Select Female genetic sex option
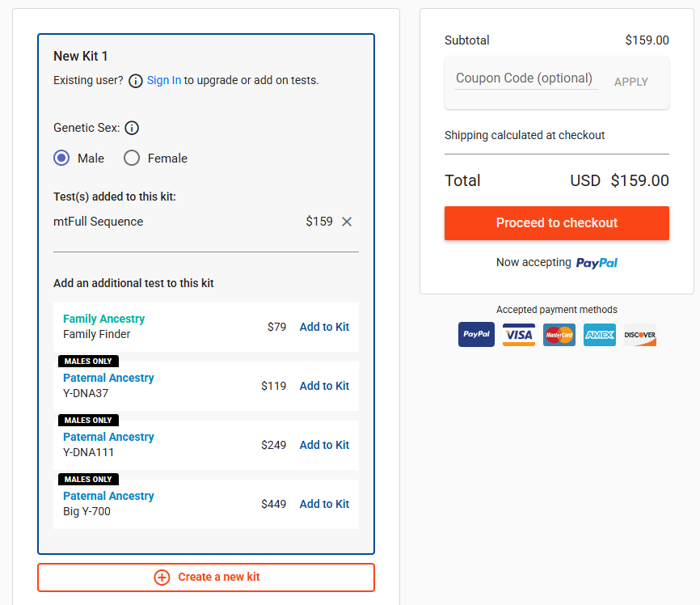This screenshot has height=605, width=700. click(x=132, y=159)
